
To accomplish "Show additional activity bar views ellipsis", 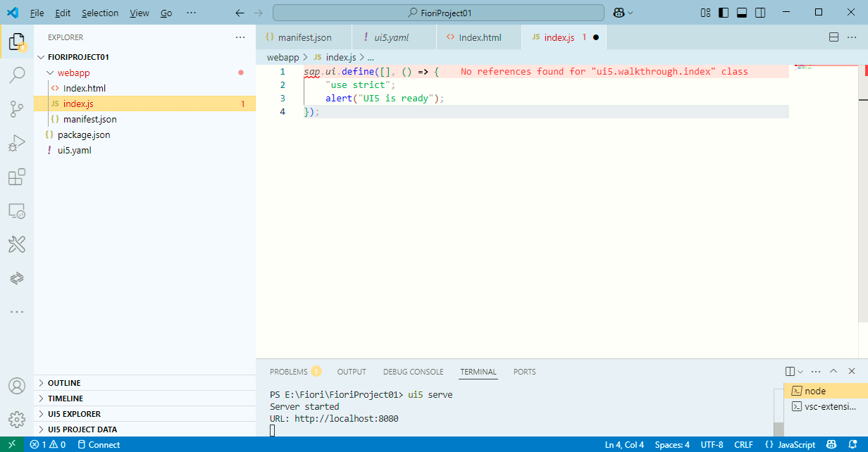I will pos(17,311).
